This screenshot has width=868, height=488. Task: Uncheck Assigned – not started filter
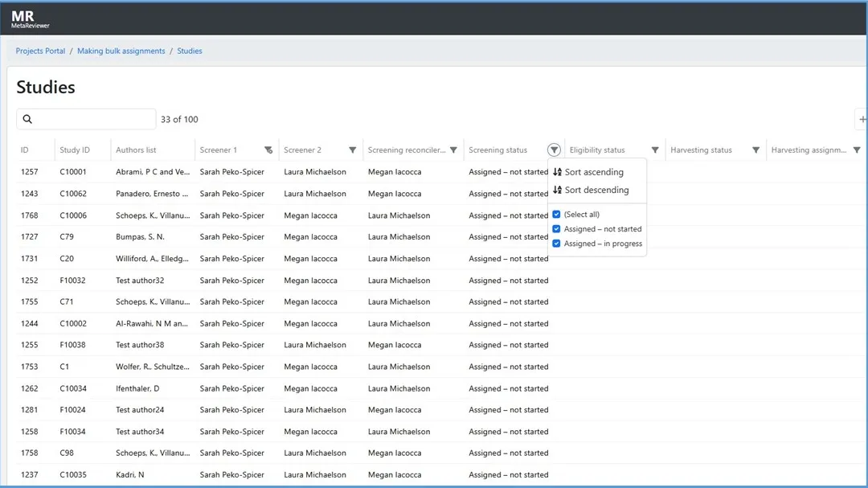click(x=556, y=229)
